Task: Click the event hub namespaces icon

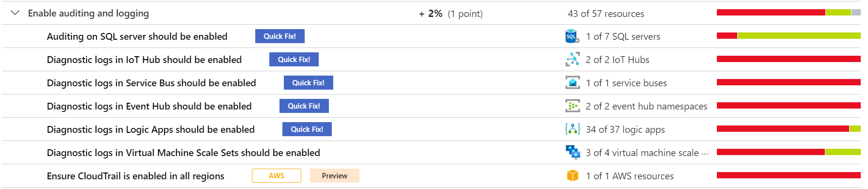Action: click(x=573, y=106)
